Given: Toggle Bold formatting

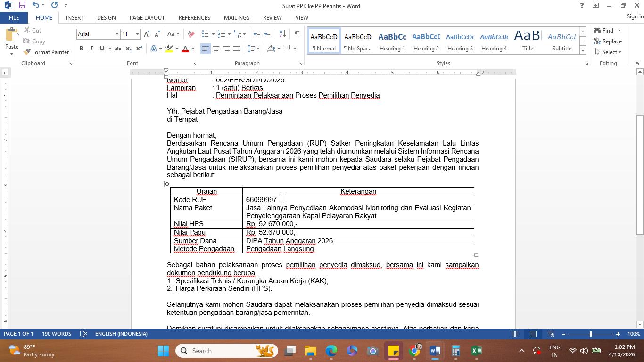Looking at the screenshot, I should (81, 49).
